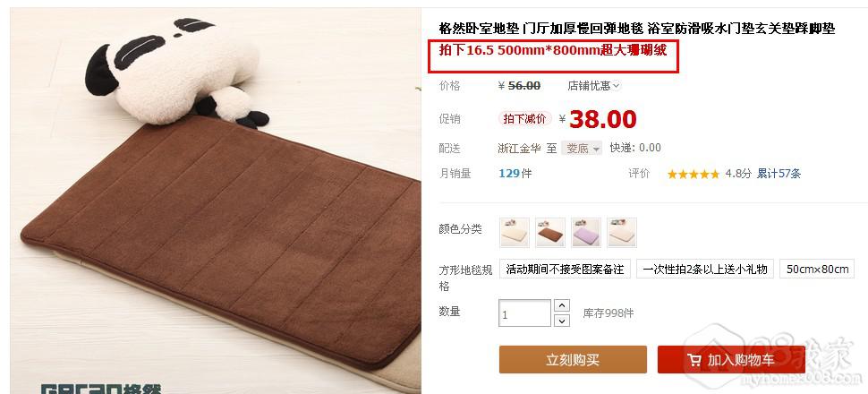
Task: Expand the 店铺优惠 dropdown
Action: click(594, 86)
